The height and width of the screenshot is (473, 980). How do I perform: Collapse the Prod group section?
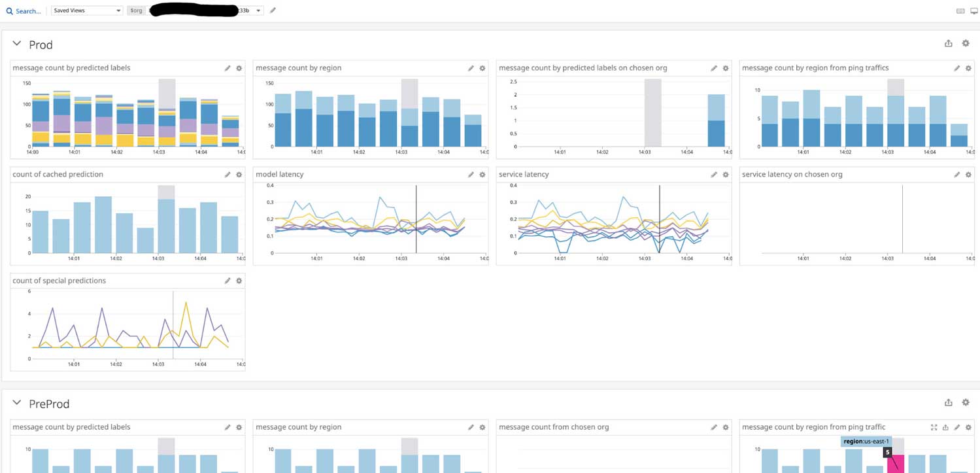pyautogui.click(x=17, y=44)
